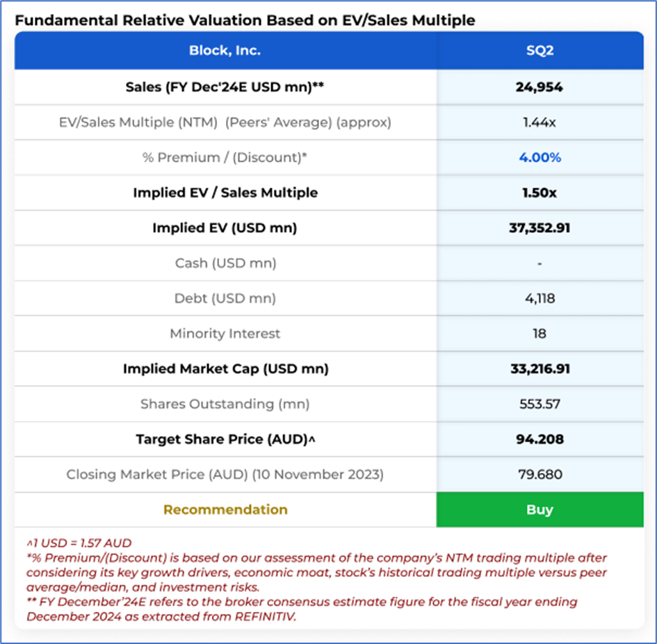Click the closing market price 79.680
Viewport: 657px width, 644px height.
(540, 474)
